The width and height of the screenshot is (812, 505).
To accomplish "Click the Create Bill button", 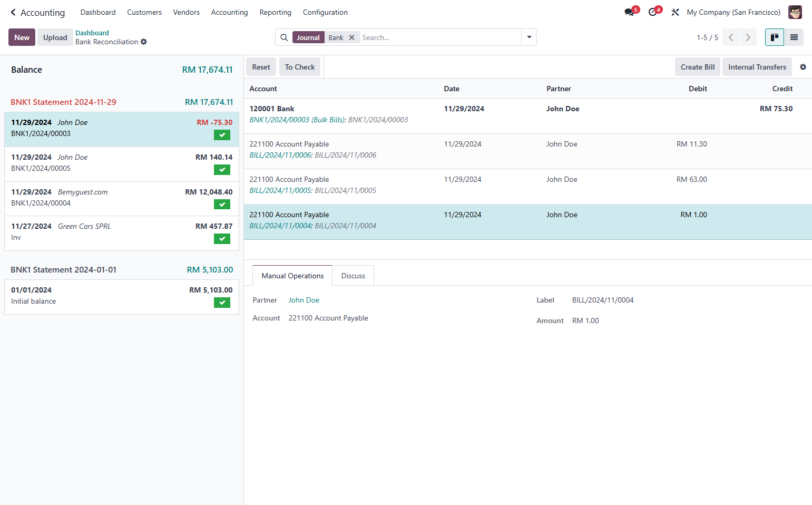I will tap(698, 67).
